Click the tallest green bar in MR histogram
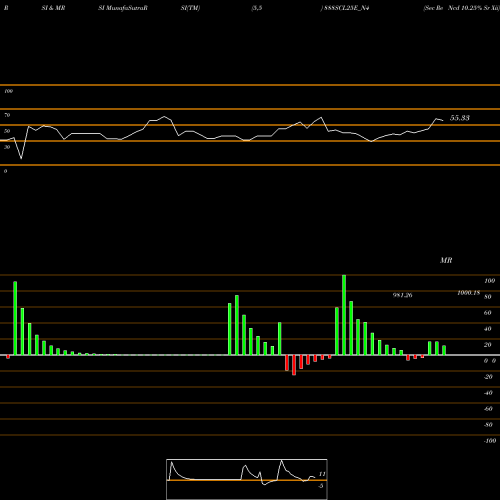The height and width of the screenshot is (500, 500). click(x=344, y=315)
